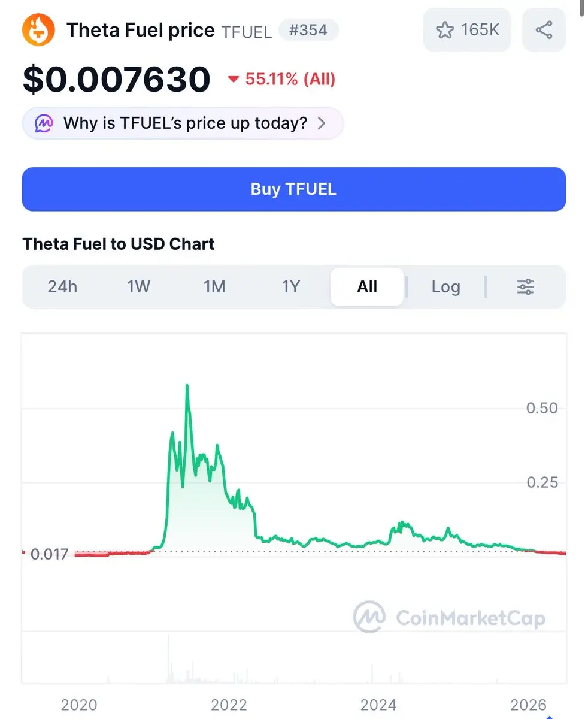Screen dimensions: 588x719
Task: Select the 1W chart range
Action: coord(138,287)
